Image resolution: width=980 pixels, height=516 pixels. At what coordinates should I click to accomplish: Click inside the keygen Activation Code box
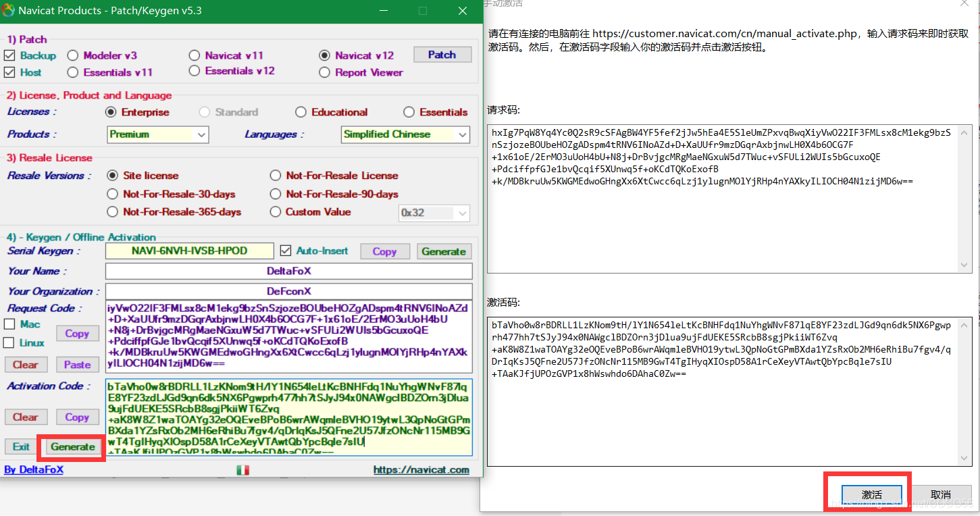(x=289, y=416)
